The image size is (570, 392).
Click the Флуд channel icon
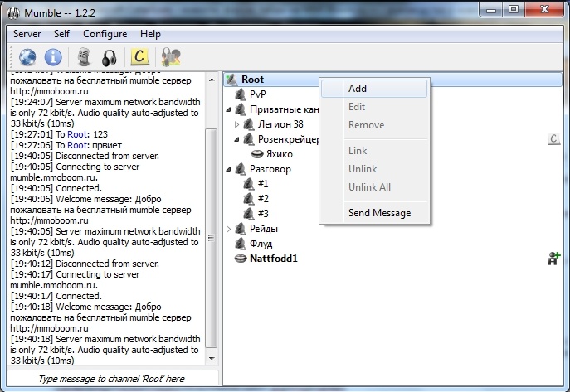[240, 244]
